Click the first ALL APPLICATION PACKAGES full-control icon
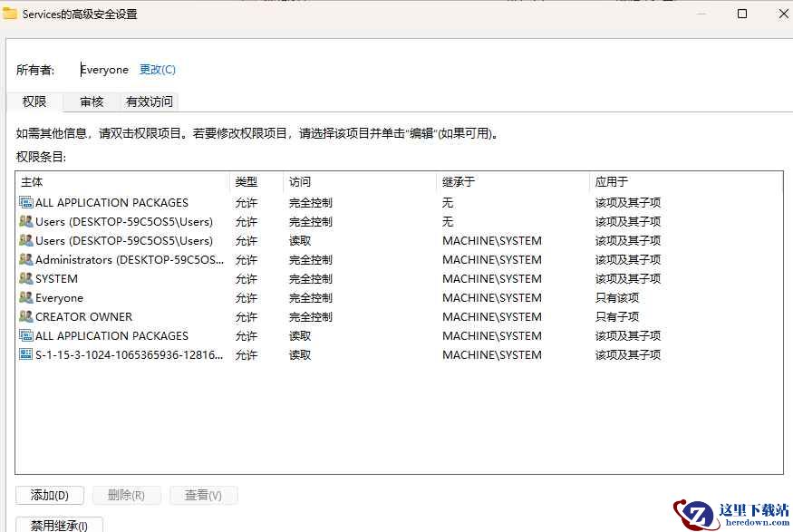793x532 pixels. tap(25, 202)
